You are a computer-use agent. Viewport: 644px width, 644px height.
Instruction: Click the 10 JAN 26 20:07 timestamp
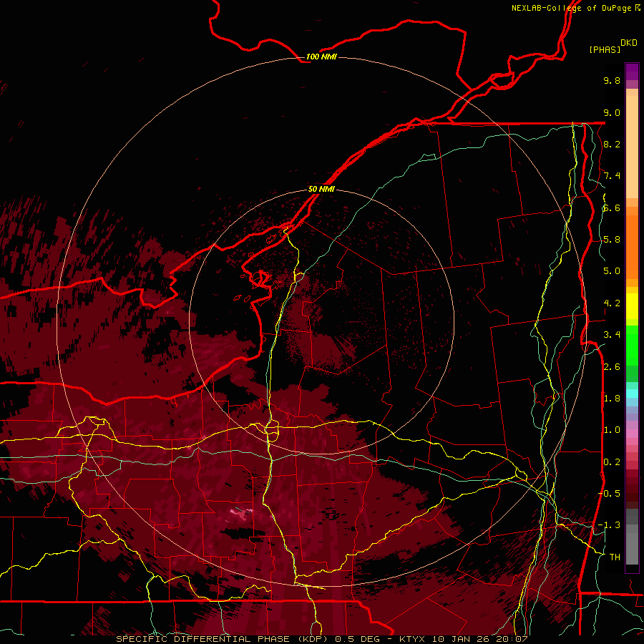(479, 639)
